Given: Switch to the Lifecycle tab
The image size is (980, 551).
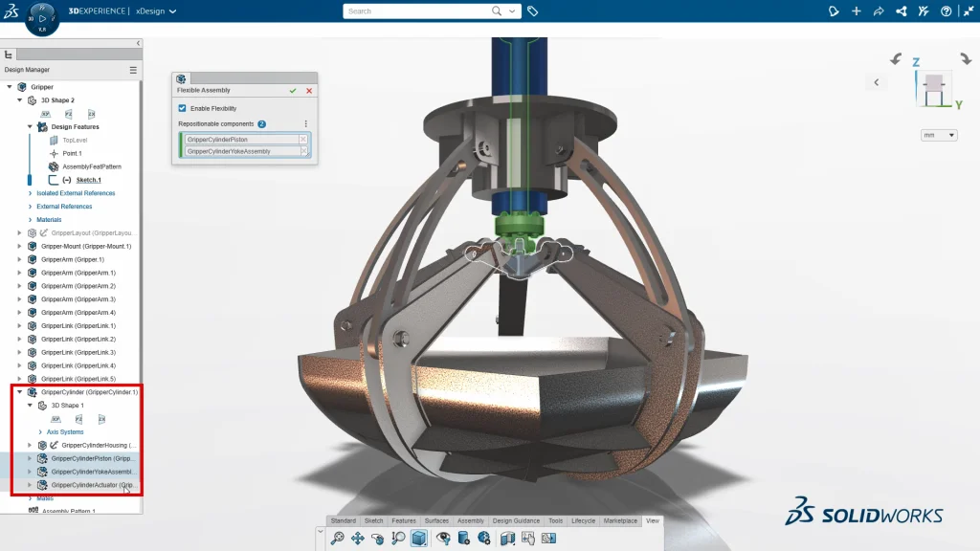Looking at the screenshot, I should [583, 521].
